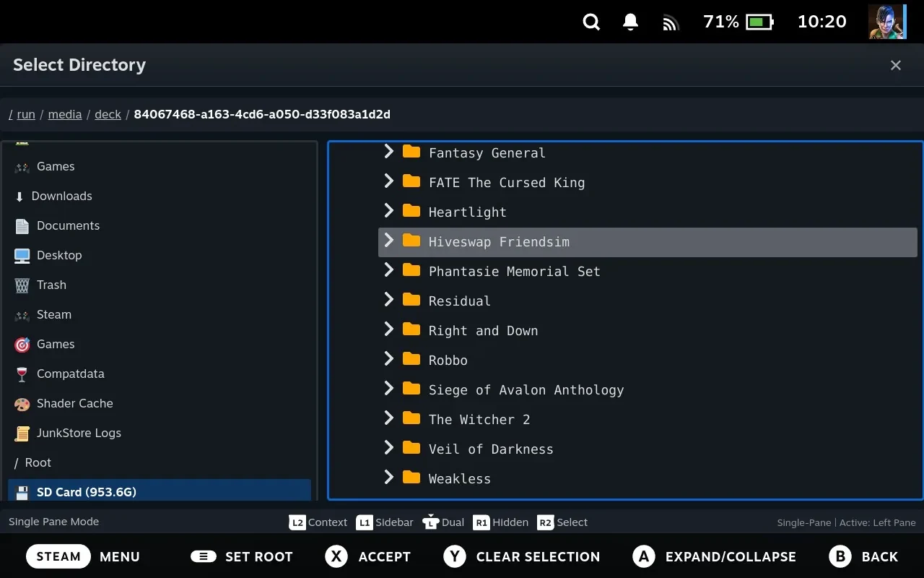Click the L2 Context hint
The image size is (924, 578).
point(318,522)
